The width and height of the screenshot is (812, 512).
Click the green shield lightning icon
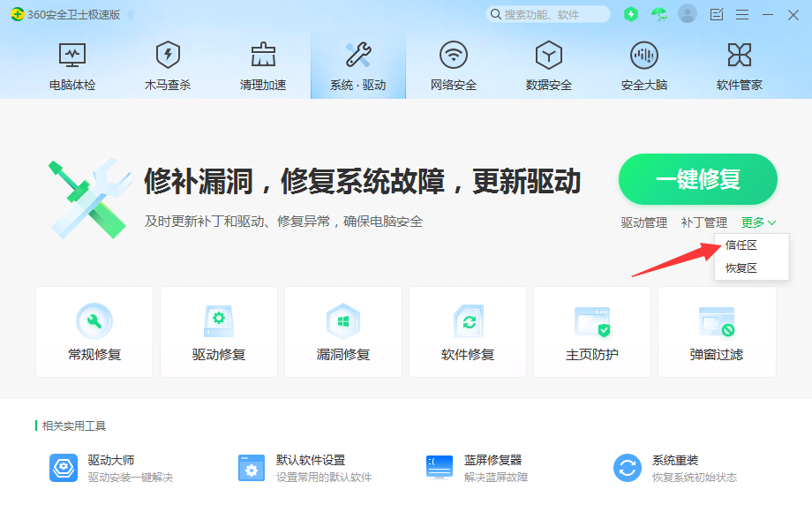click(x=631, y=14)
